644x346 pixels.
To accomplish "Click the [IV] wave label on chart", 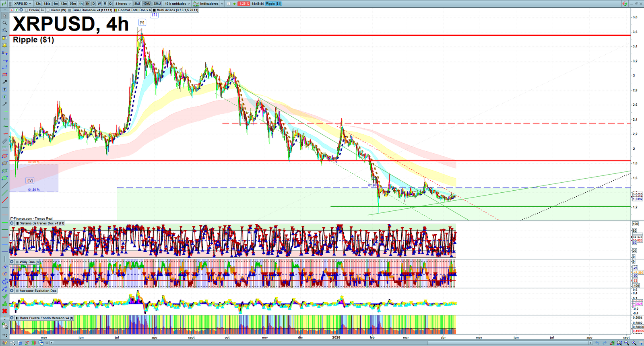I will tap(30, 181).
